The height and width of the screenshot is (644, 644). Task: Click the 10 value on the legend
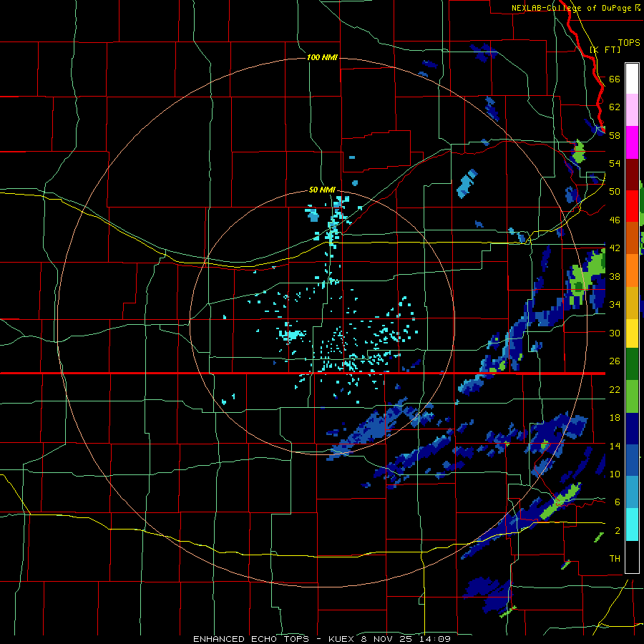tap(615, 474)
